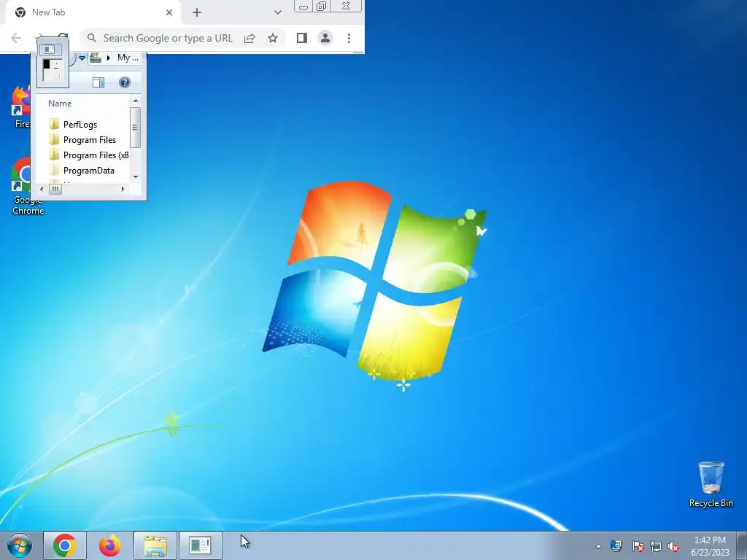Select the Program Files folder
Screen dimensions: 747x560
(82, 139)
